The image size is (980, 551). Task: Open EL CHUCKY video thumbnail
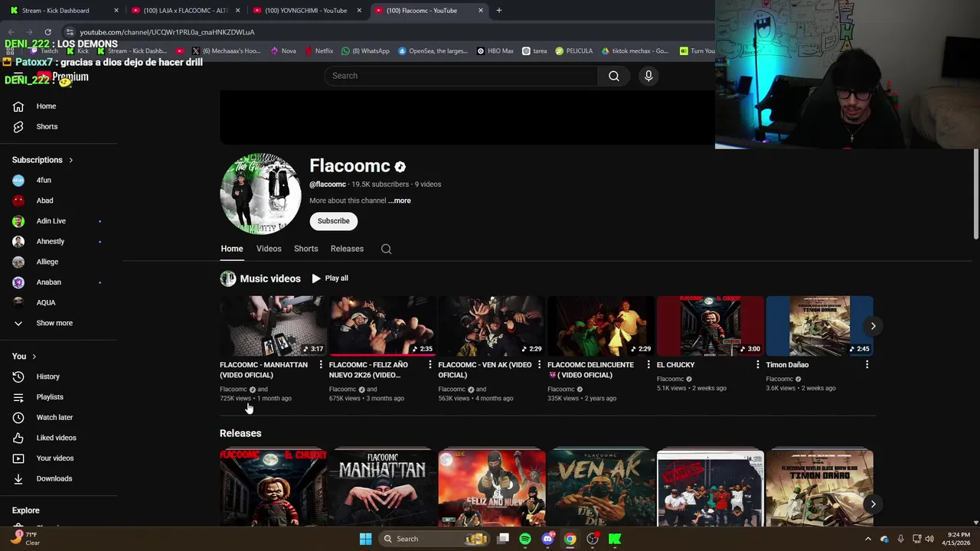point(710,326)
